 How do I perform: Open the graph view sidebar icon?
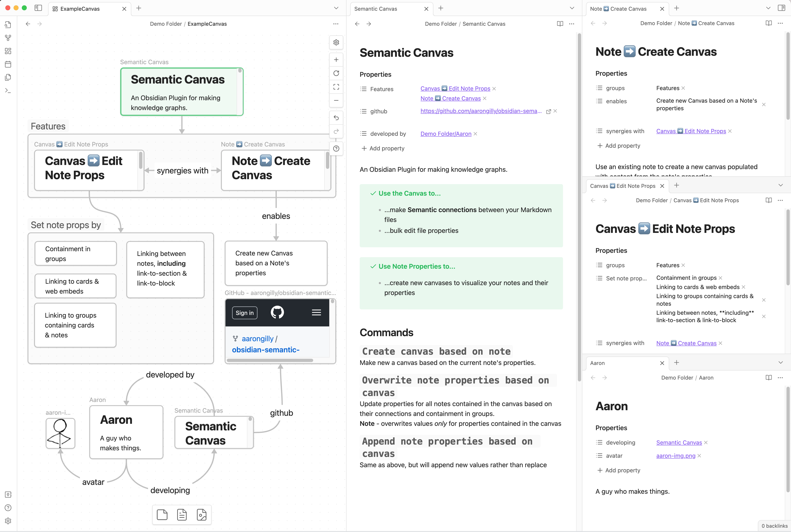[8, 38]
